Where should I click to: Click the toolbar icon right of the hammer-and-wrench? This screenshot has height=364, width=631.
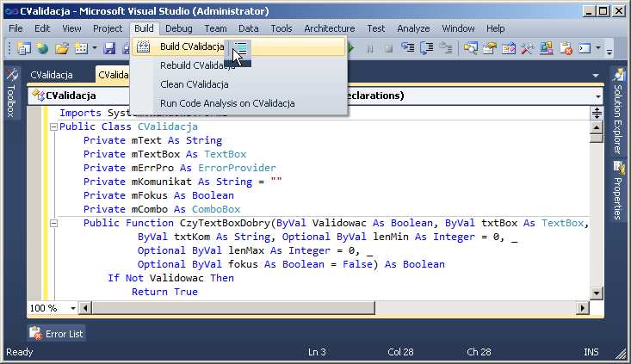[546, 48]
